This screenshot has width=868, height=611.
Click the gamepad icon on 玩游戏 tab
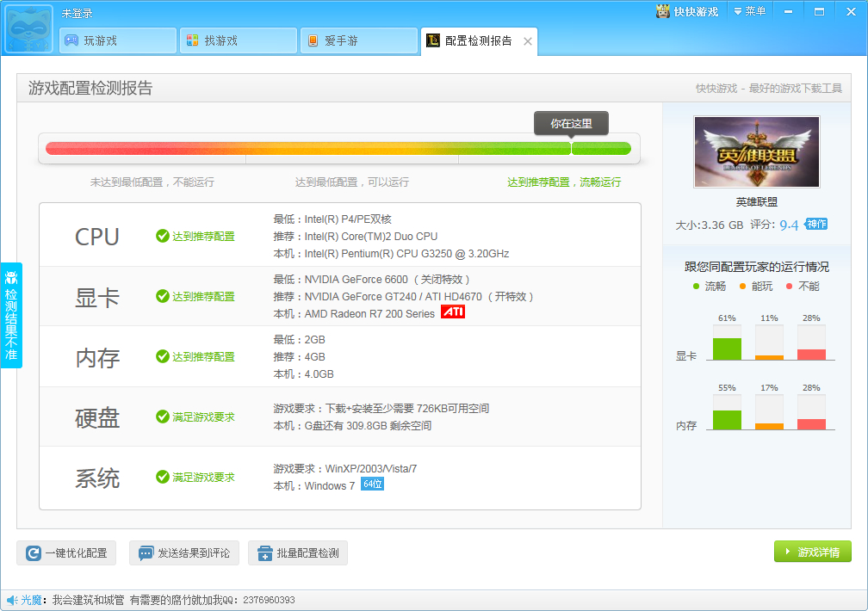coord(71,40)
